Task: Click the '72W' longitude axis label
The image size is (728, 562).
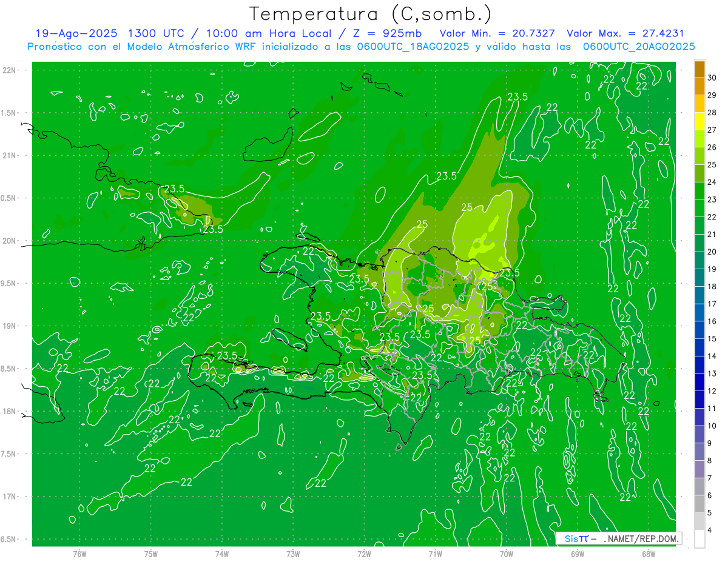Action: pyautogui.click(x=364, y=554)
